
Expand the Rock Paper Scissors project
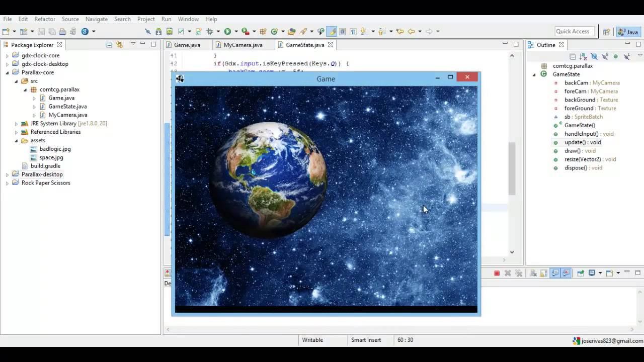(x=7, y=183)
